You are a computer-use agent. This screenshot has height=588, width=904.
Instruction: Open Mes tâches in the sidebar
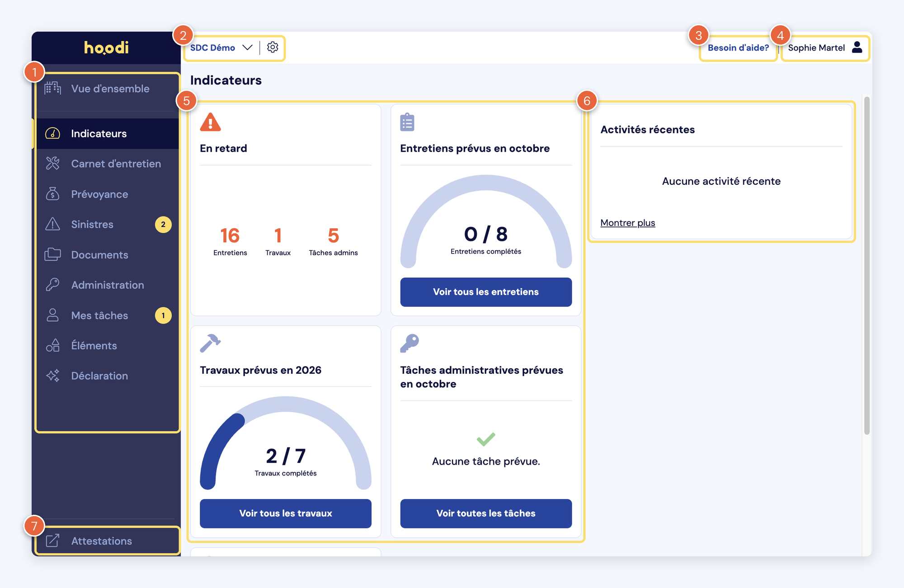(108, 315)
